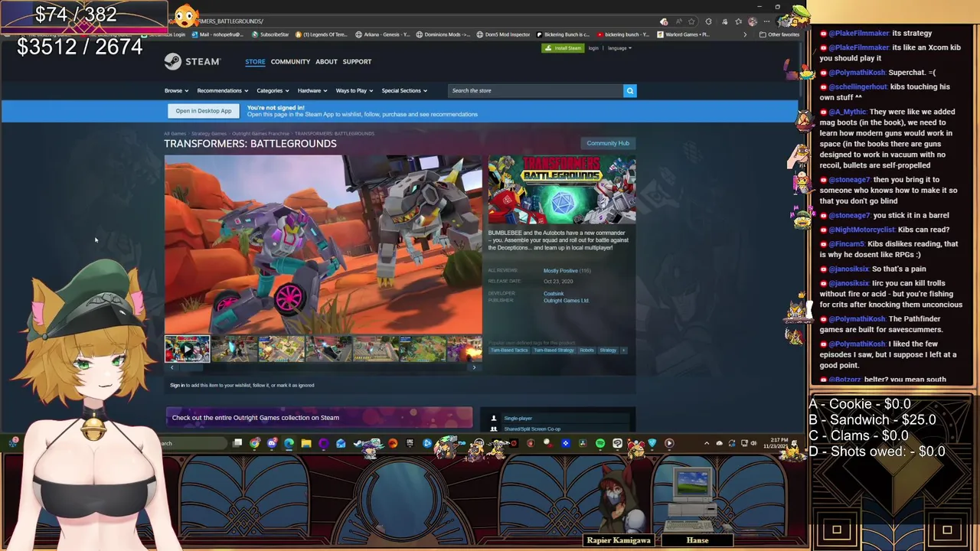Open the Hardware dropdown
The height and width of the screenshot is (551, 980).
(x=312, y=91)
